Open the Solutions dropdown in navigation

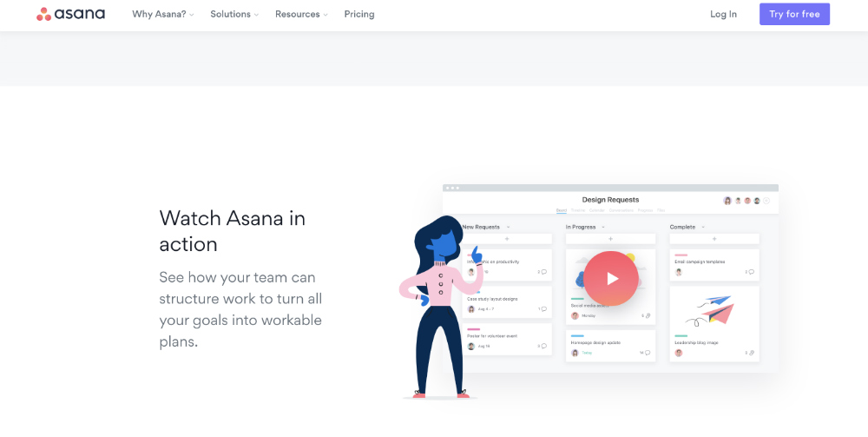pos(234,15)
